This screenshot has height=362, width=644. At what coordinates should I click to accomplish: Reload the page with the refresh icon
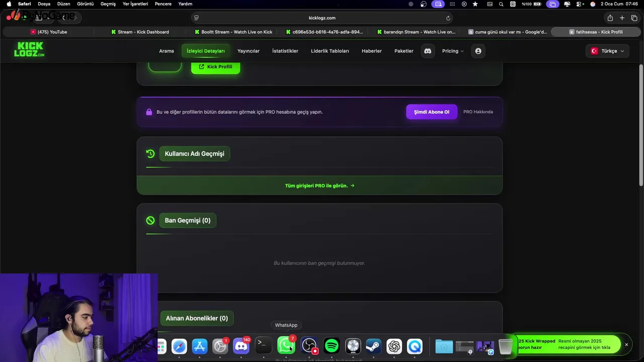click(448, 18)
